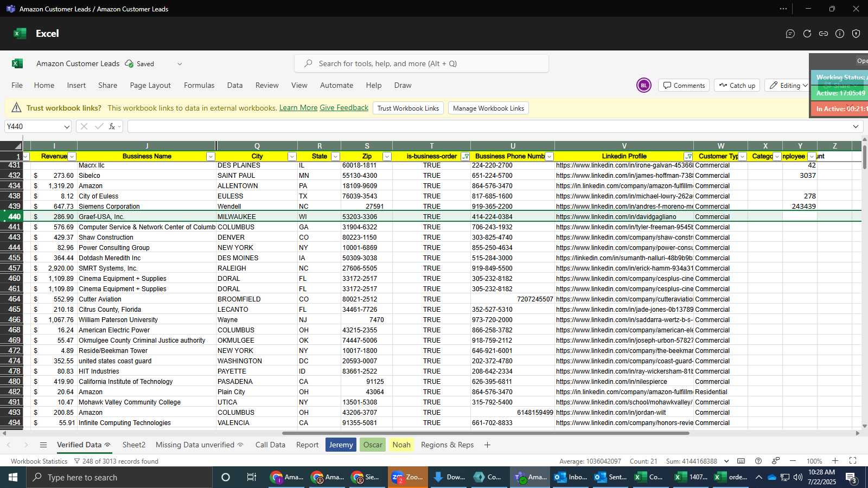Open the Give Feedback link
This screenshot has height=488, width=868.
pyautogui.click(x=344, y=108)
